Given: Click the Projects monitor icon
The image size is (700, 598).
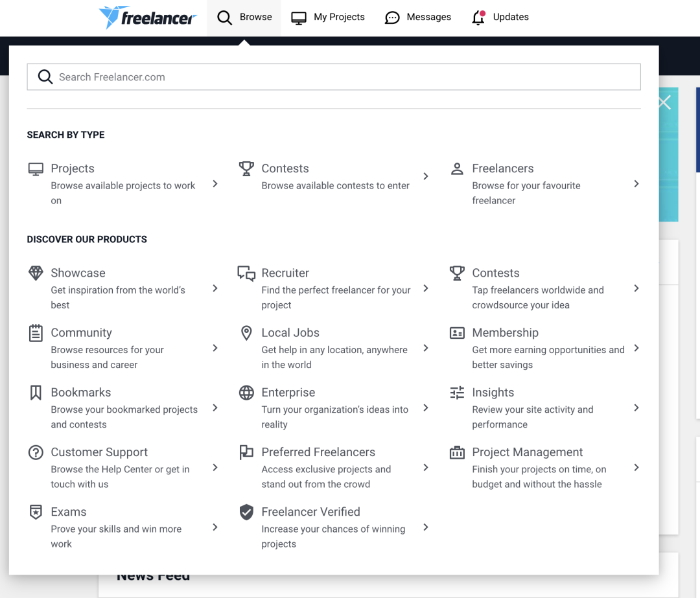Looking at the screenshot, I should [36, 168].
